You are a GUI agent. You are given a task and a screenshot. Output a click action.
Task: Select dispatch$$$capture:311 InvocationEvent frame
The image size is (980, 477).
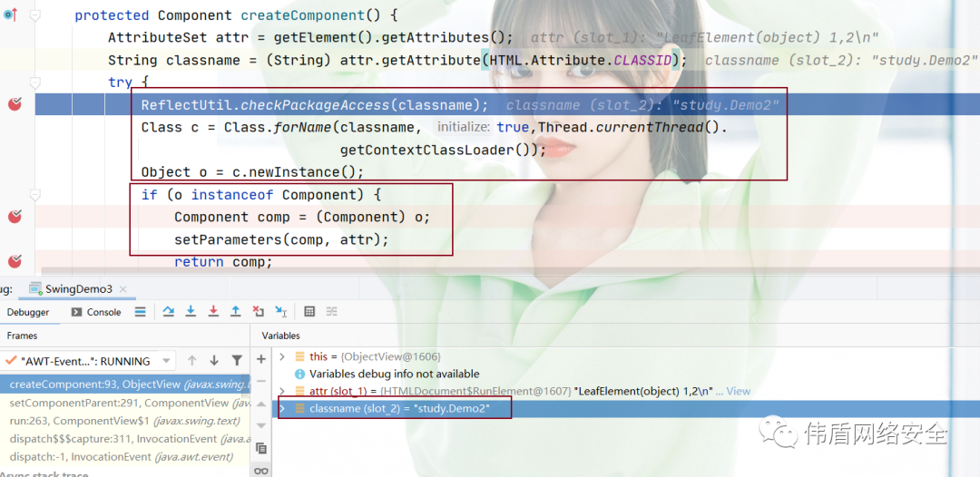tap(125, 439)
